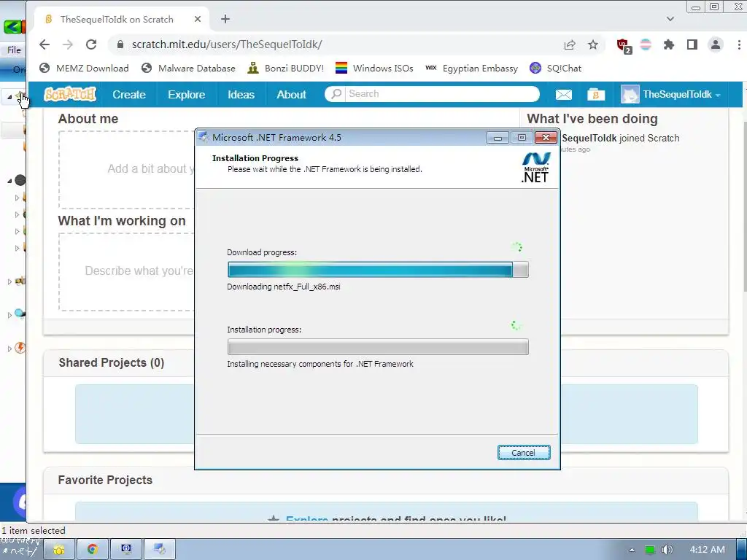Open Scratch messages envelope icon
Image resolution: width=747 pixels, height=560 pixels.
tap(564, 94)
